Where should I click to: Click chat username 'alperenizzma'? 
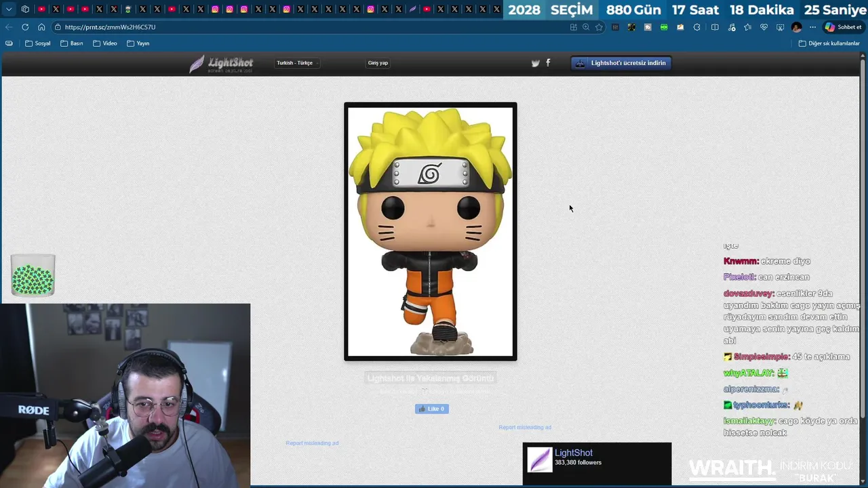751,389
